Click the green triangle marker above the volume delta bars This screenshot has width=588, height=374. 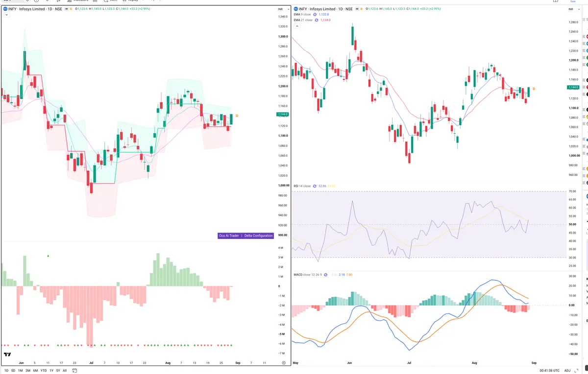[48, 256]
